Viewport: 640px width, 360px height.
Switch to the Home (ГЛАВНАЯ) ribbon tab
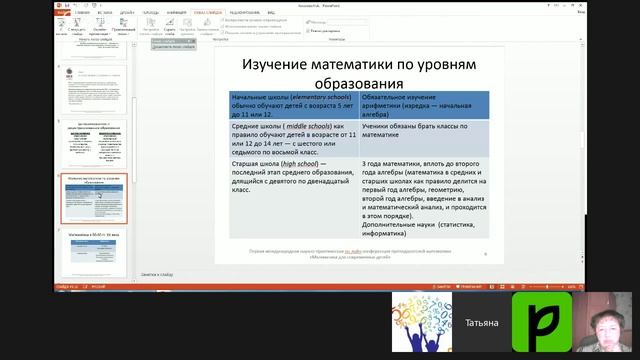click(x=82, y=13)
